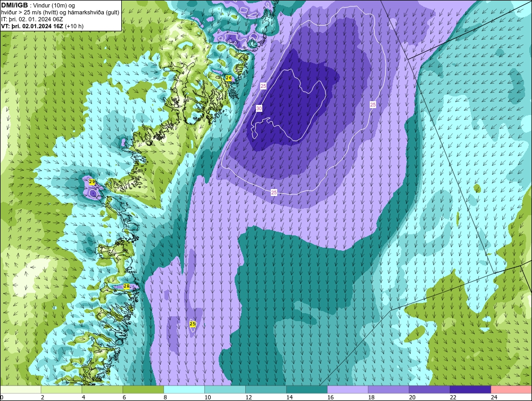Click the legend scale number 10

[x=207, y=397]
